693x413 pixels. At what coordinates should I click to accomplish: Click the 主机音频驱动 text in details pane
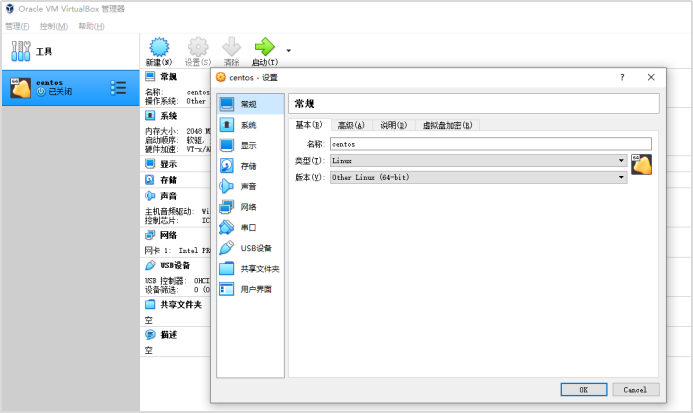click(x=170, y=211)
